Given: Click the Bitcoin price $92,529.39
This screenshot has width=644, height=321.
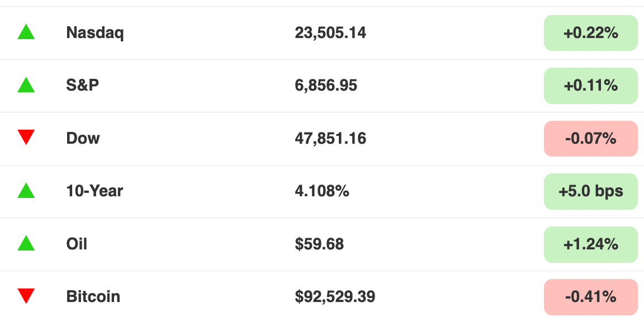Looking at the screenshot, I should [x=335, y=297].
